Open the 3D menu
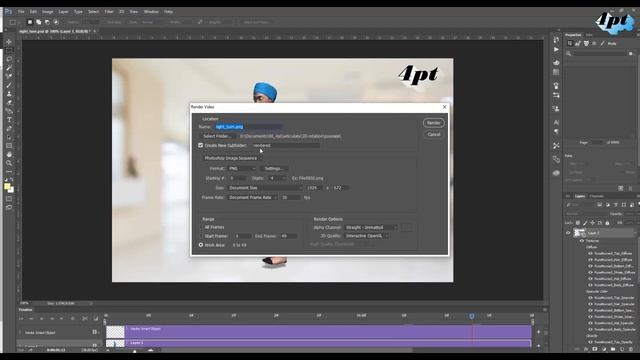 [x=121, y=11]
